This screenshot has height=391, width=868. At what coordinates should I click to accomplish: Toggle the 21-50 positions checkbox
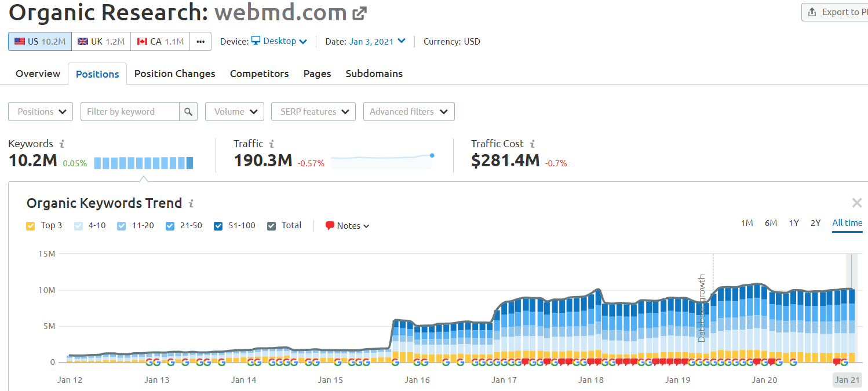point(170,226)
